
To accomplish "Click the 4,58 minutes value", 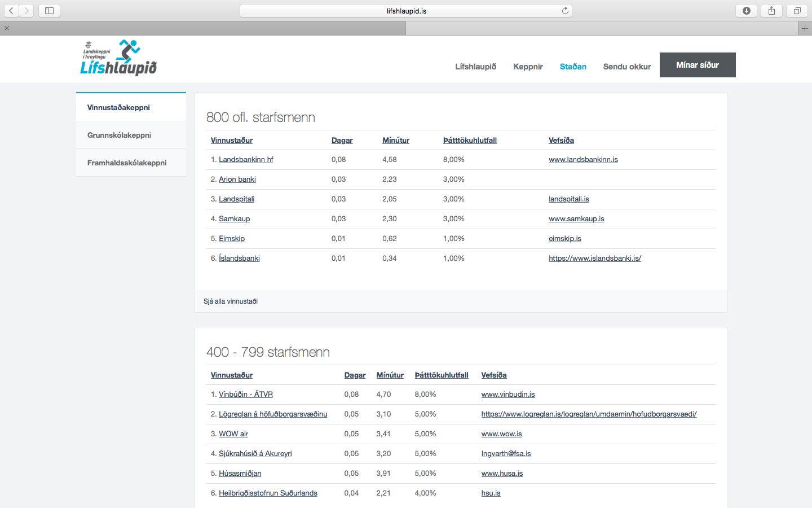I will (390, 160).
